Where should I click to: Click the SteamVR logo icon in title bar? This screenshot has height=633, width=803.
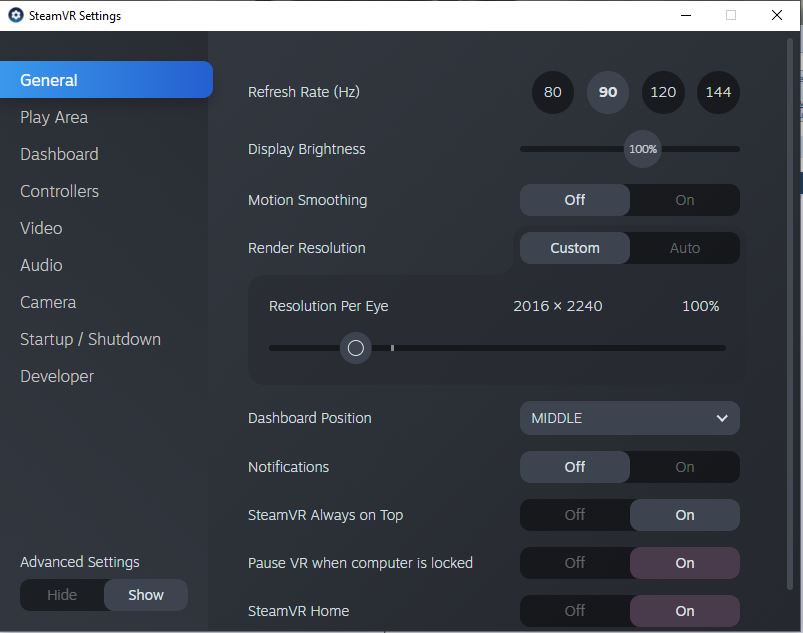(16, 15)
